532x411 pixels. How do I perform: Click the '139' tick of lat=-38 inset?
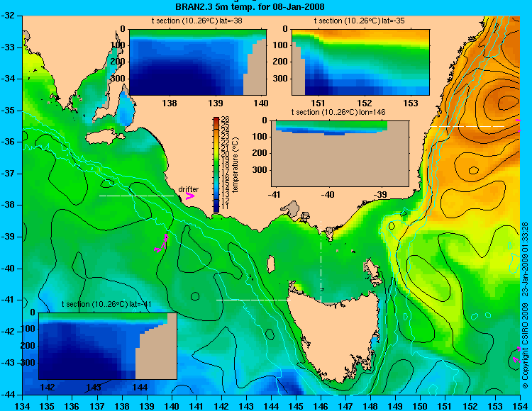click(216, 103)
